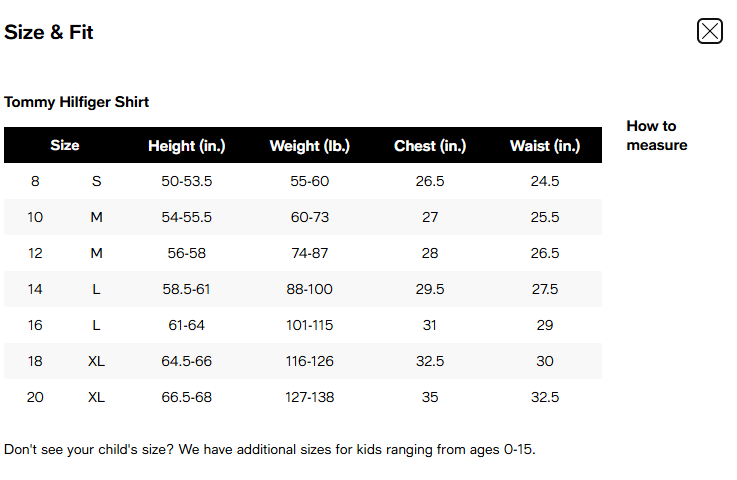Viewport: 737px width, 480px height.
Task: Select the size 20 row number
Action: tap(35, 397)
